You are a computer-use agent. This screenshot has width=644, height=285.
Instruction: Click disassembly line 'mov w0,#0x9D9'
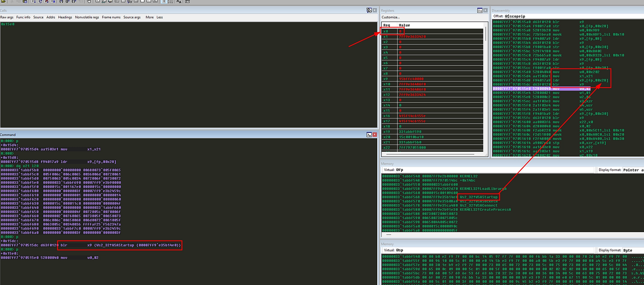click(x=546, y=30)
